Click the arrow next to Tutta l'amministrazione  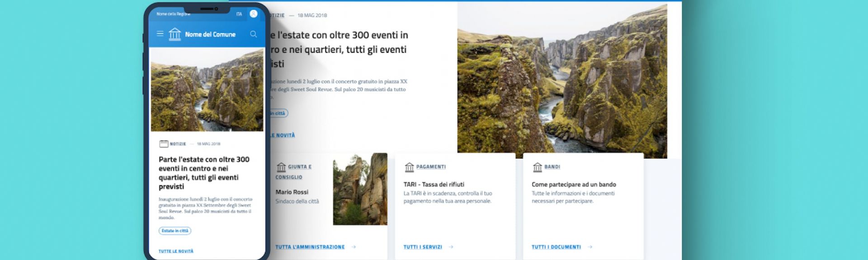click(354, 247)
